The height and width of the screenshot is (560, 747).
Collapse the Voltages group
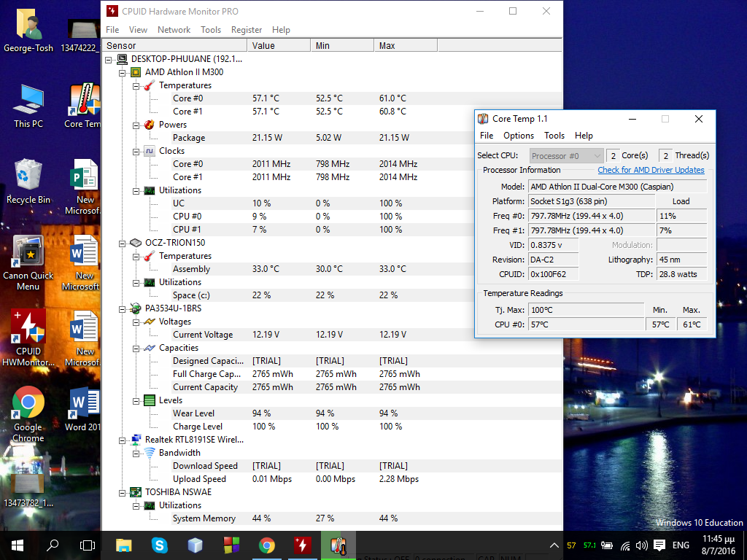pos(136,322)
